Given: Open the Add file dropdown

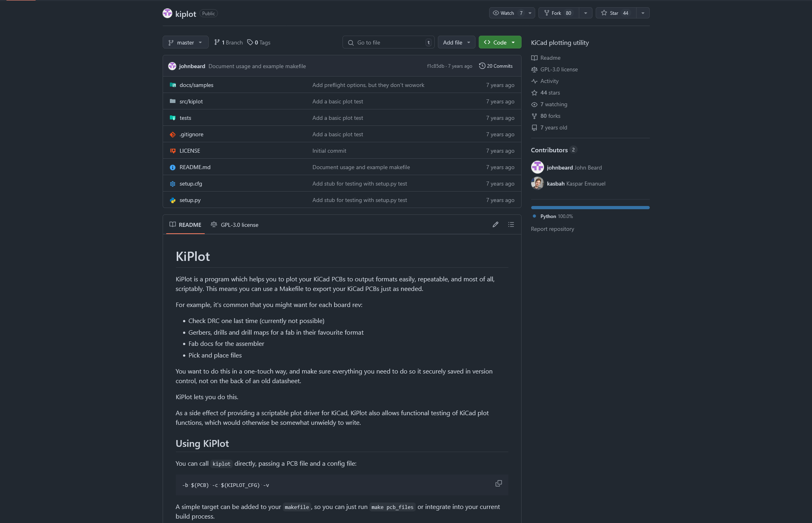Looking at the screenshot, I should pos(456,42).
